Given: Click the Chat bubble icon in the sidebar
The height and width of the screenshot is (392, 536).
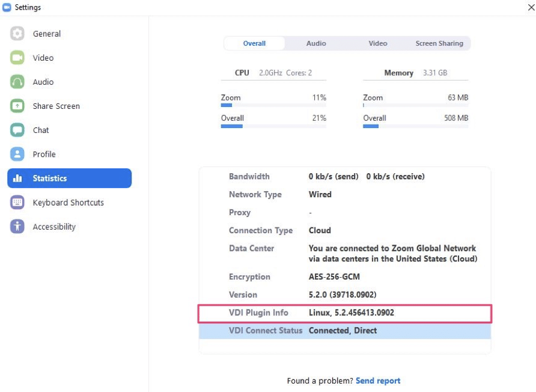Looking at the screenshot, I should coord(17,130).
